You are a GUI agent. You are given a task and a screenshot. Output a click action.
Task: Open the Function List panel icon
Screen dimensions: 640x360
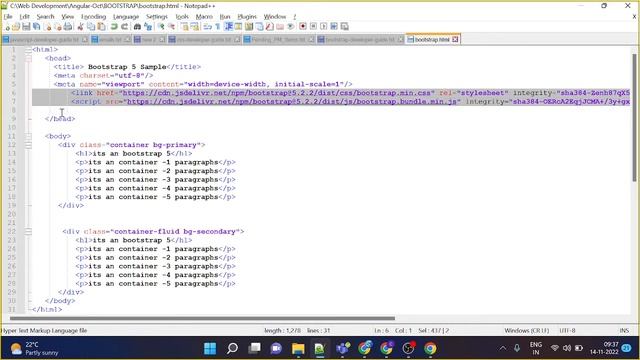click(x=269, y=27)
